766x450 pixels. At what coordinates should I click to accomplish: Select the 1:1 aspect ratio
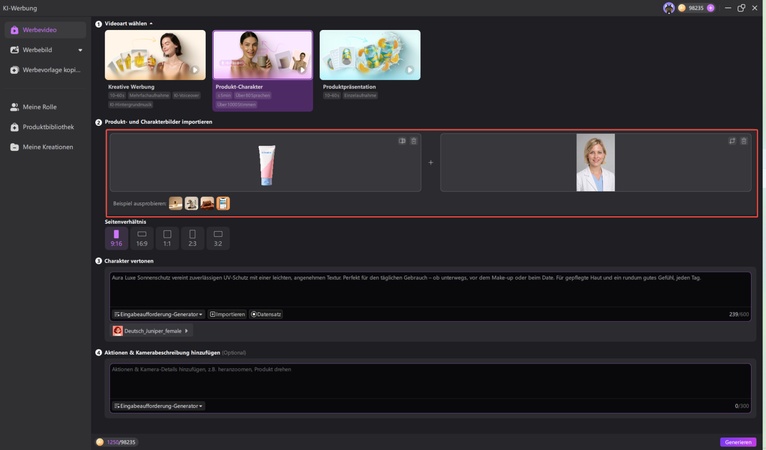167,238
